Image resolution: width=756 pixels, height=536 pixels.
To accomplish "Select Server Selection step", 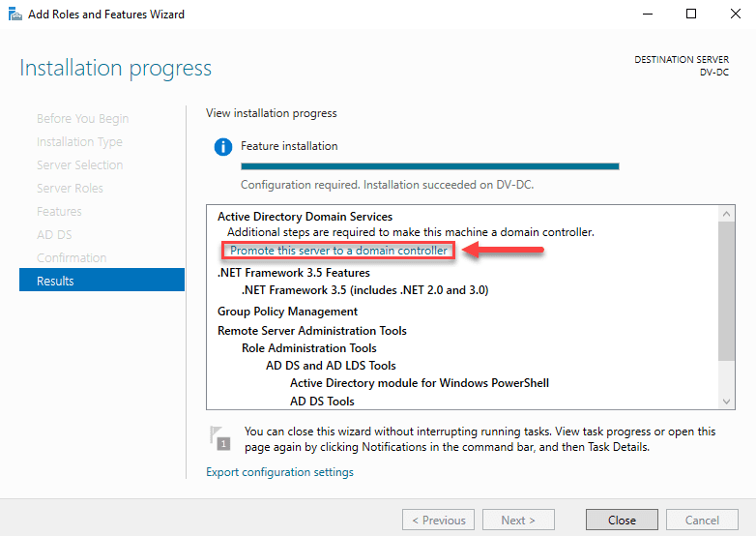I will tap(79, 165).
